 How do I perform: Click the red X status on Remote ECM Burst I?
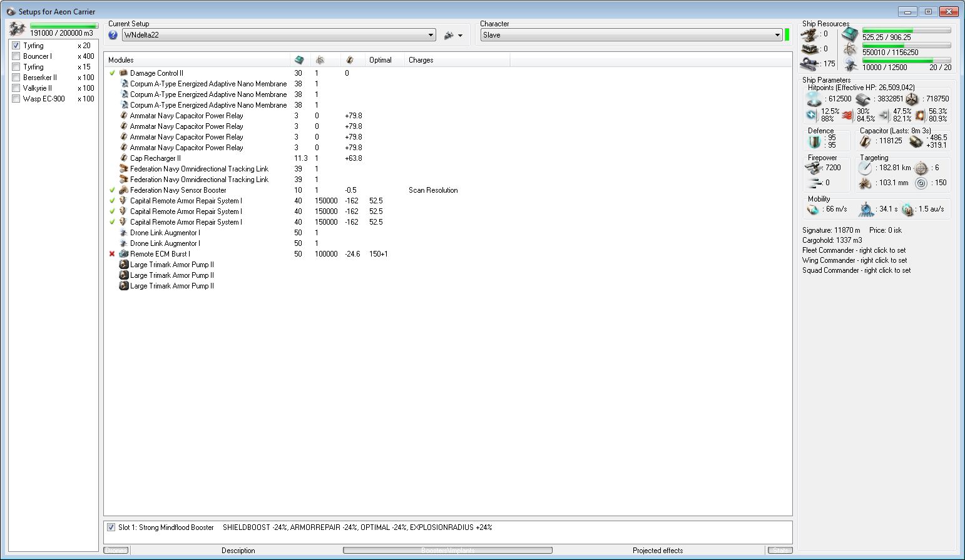[x=112, y=254]
